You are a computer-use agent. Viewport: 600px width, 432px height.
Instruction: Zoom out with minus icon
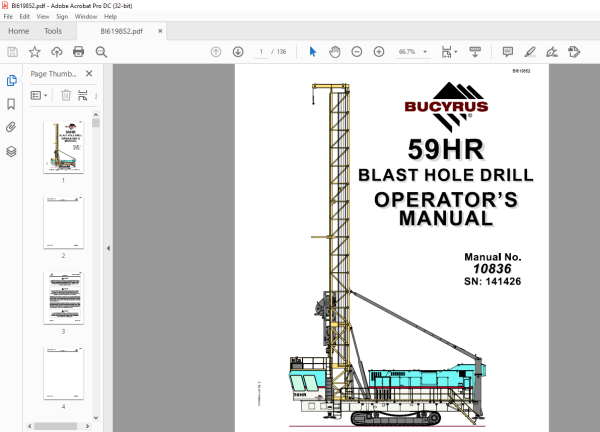(357, 52)
